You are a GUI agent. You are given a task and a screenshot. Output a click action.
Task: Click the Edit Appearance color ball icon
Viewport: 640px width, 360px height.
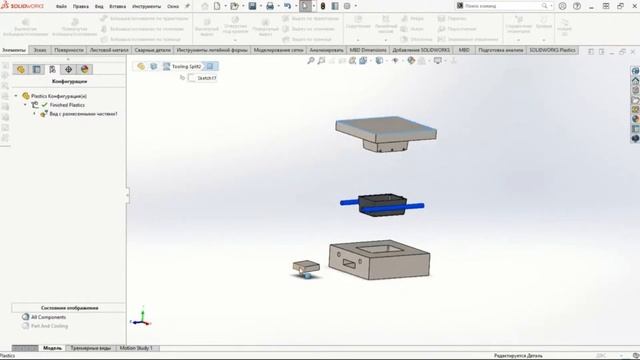pyautogui.click(x=411, y=61)
